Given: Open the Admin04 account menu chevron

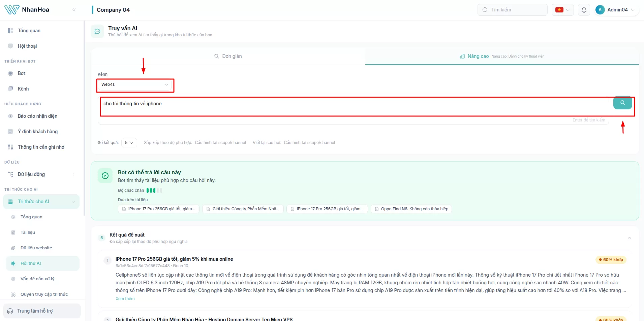Looking at the screenshot, I should coord(633,10).
